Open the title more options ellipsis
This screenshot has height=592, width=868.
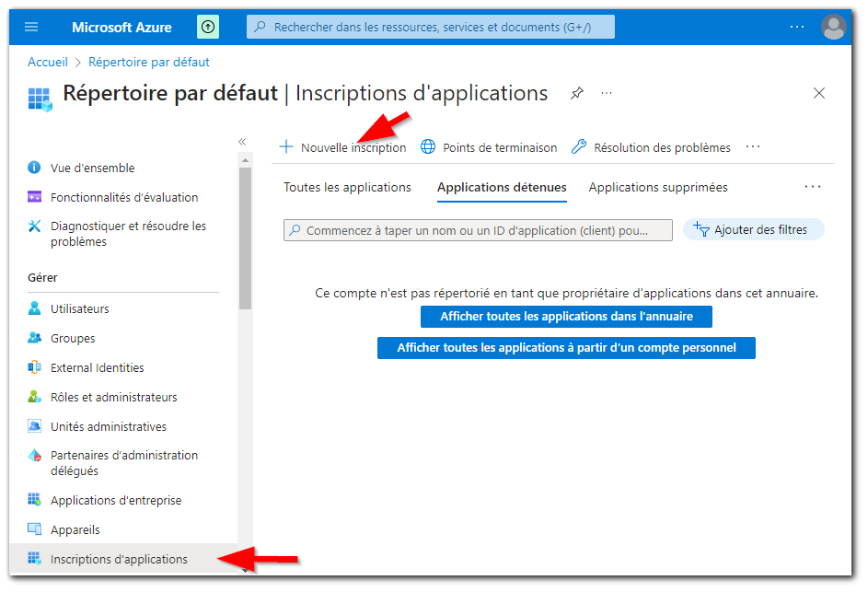607,93
